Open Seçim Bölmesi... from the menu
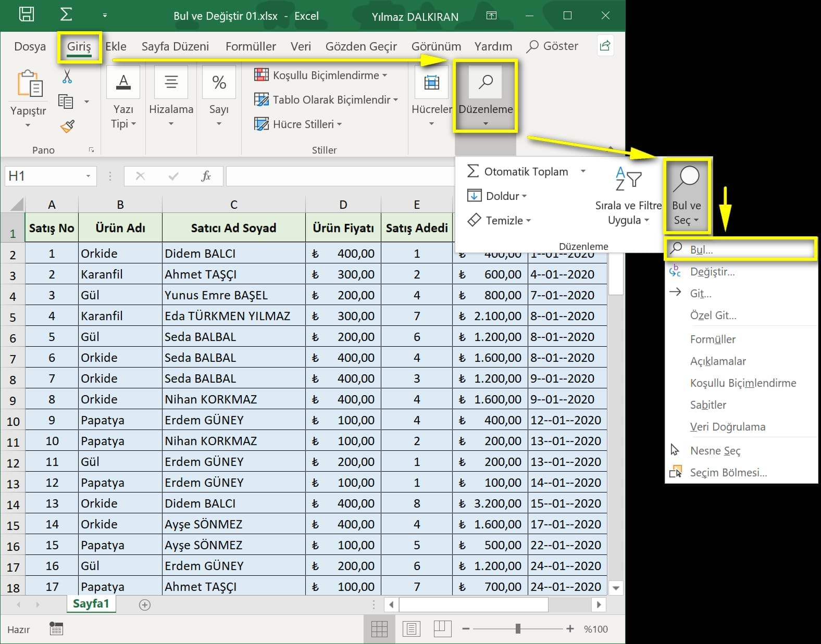 click(741, 473)
